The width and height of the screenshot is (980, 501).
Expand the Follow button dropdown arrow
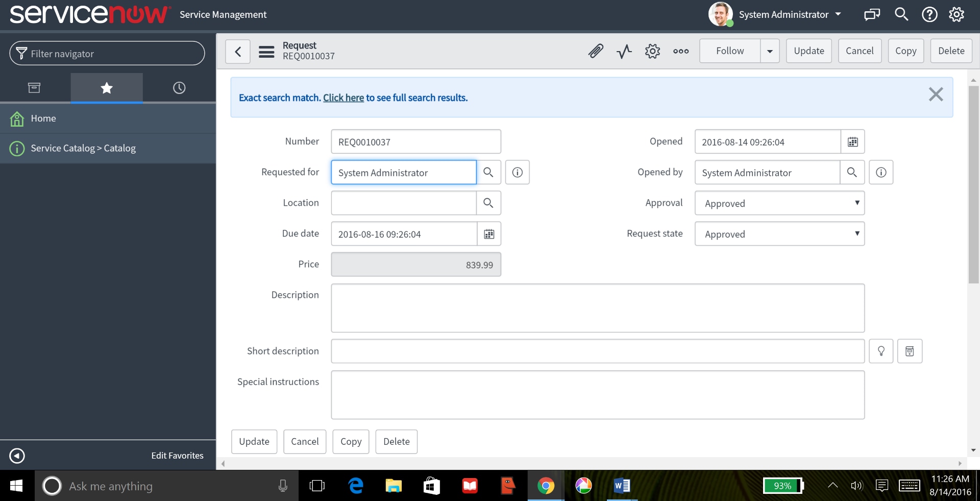(770, 51)
